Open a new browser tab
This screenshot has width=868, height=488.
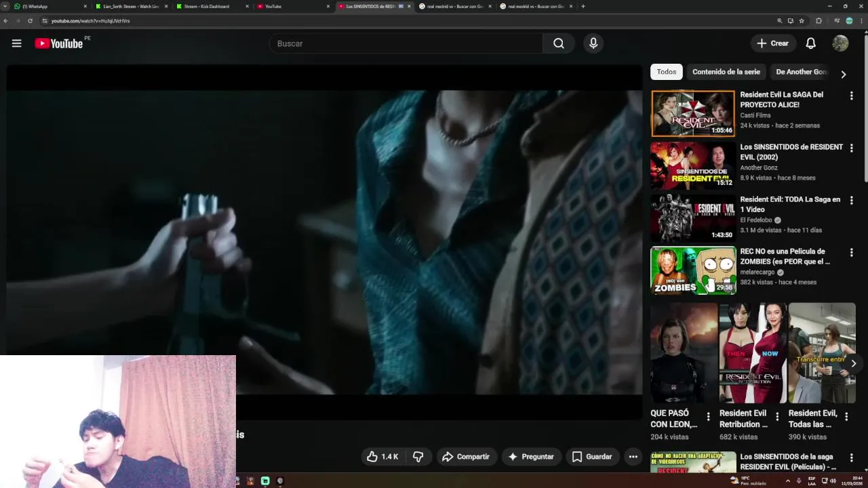click(x=583, y=6)
